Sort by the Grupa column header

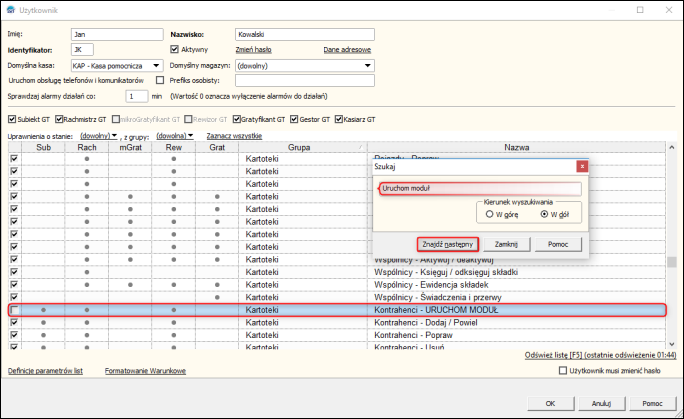[x=297, y=148]
